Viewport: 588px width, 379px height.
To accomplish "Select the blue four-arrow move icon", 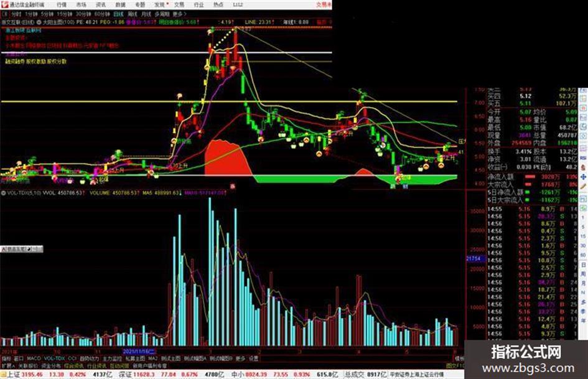I will coord(584,177).
